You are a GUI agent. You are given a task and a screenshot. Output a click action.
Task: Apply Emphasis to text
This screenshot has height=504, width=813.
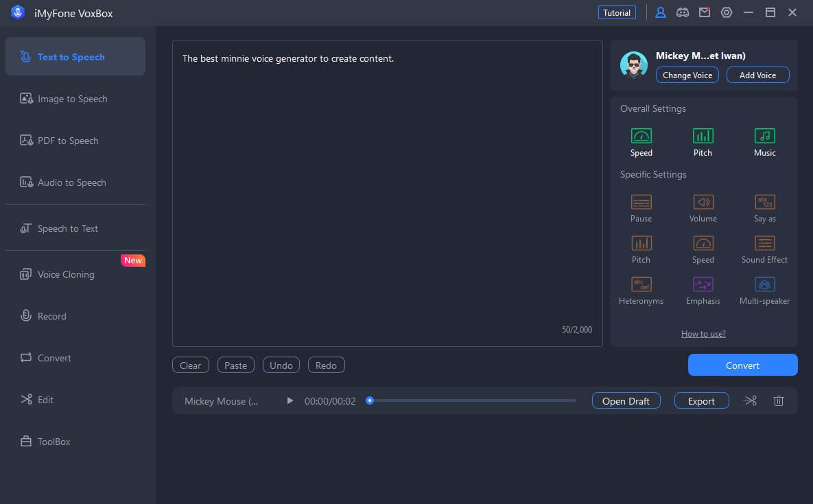click(703, 291)
